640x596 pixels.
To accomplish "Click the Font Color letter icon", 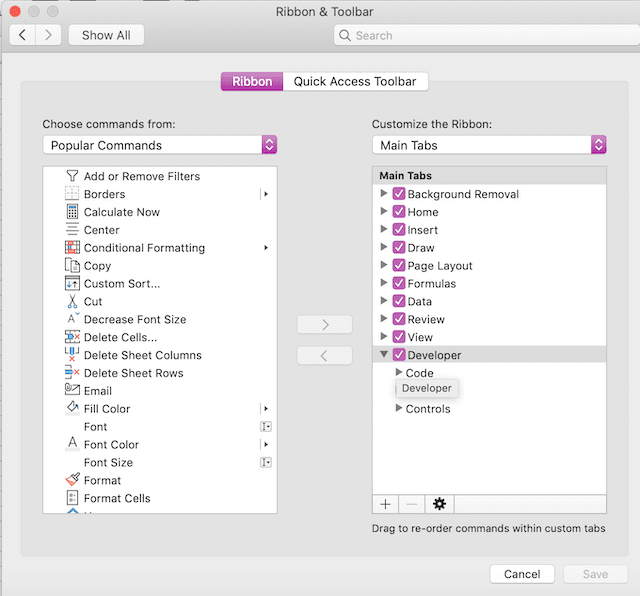I will click(x=73, y=443).
